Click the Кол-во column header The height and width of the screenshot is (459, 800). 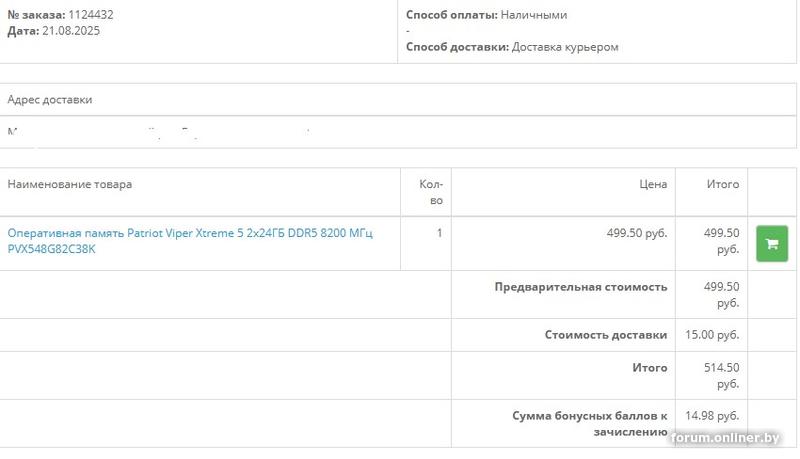click(430, 192)
